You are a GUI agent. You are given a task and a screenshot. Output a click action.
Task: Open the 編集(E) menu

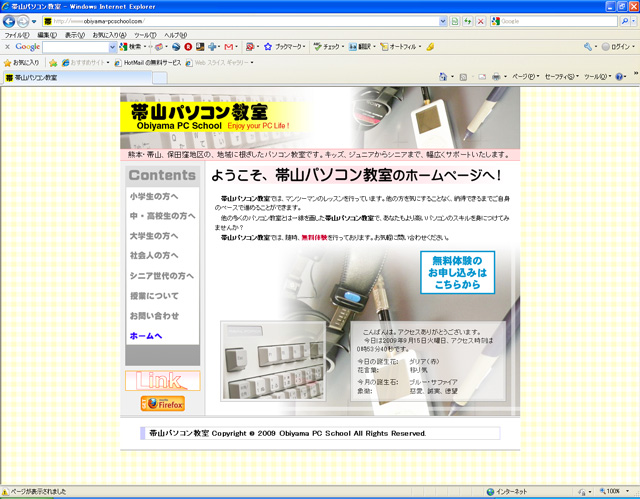pyautogui.click(x=47, y=35)
